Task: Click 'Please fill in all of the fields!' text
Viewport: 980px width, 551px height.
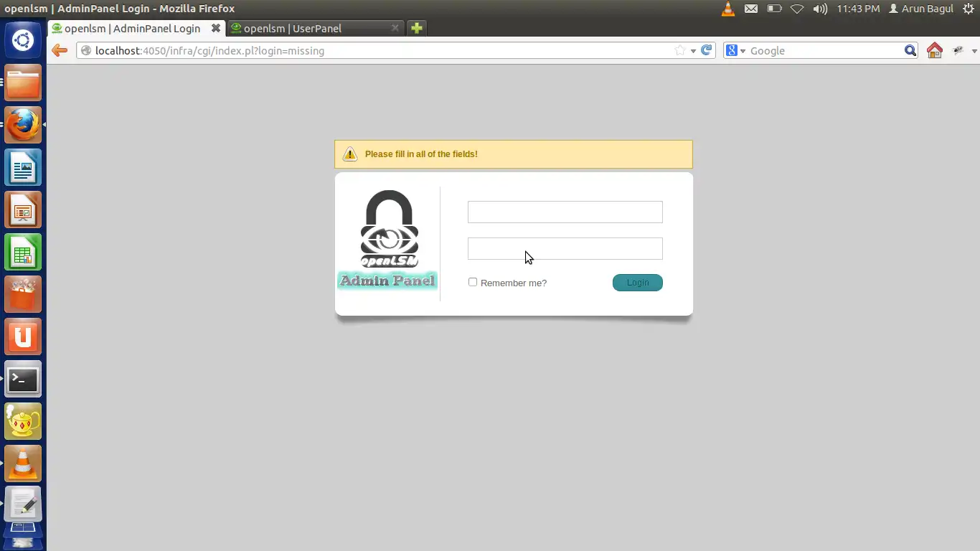Action: pyautogui.click(x=421, y=154)
